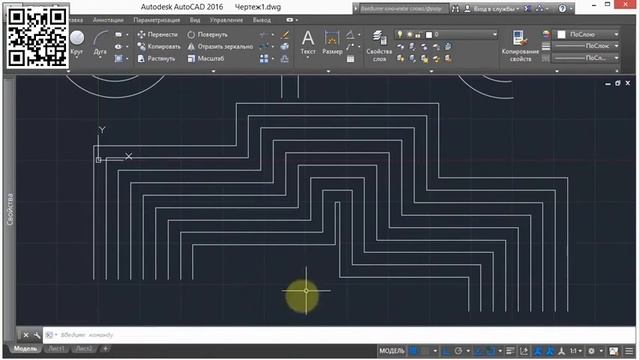The image size is (640, 360).
Task: Open the layer name dropdown showing 0
Action: pos(495,35)
